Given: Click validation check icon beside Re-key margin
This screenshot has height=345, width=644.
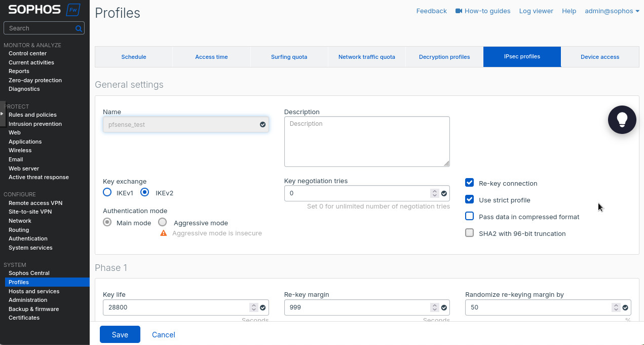Looking at the screenshot, I should (444, 307).
